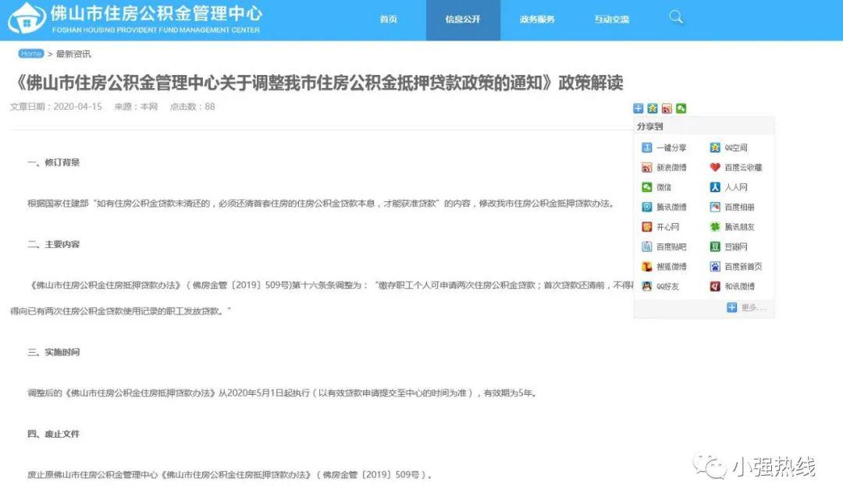The width and height of the screenshot is (843, 504).
Task: Click the heading 三、实施时间
Action: pyautogui.click(x=53, y=352)
